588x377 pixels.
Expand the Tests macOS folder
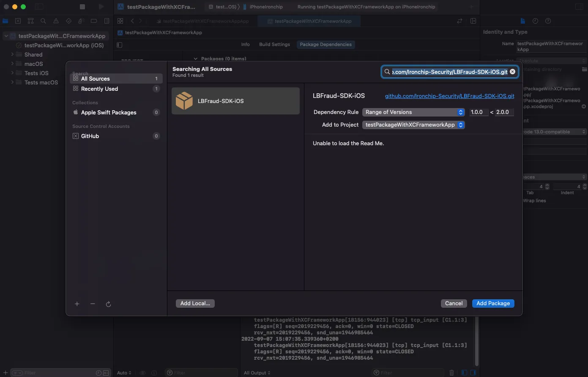[13, 82]
